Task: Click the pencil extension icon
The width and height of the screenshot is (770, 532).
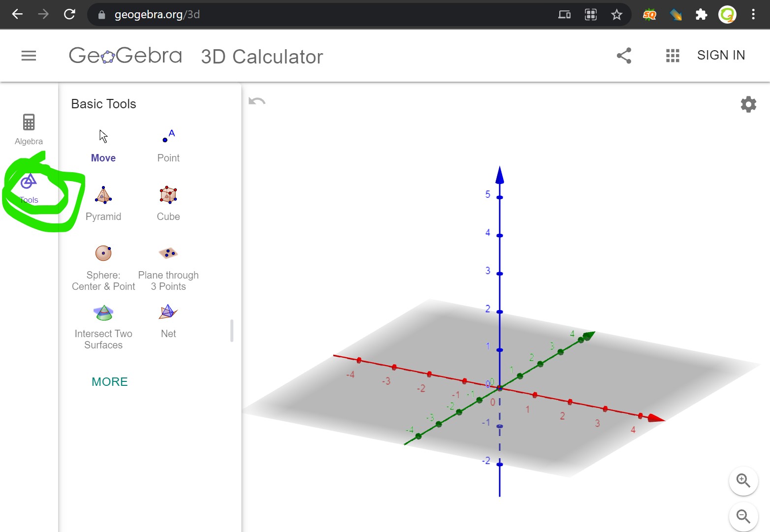Action: (676, 15)
